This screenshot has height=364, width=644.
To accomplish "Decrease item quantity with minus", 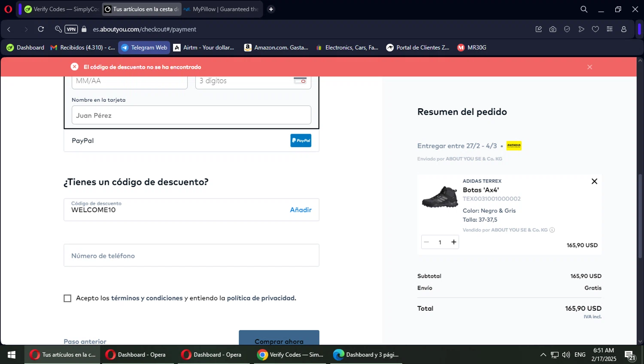I will (426, 242).
